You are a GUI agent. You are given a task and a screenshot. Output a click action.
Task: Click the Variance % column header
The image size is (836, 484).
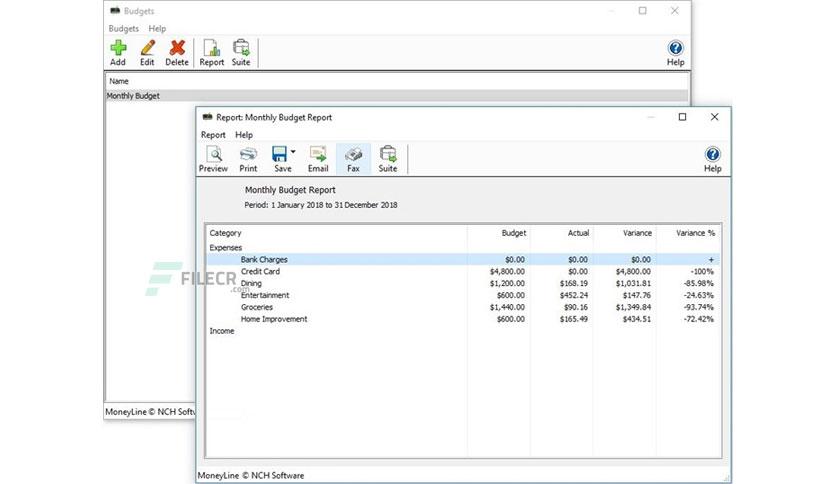pos(695,233)
